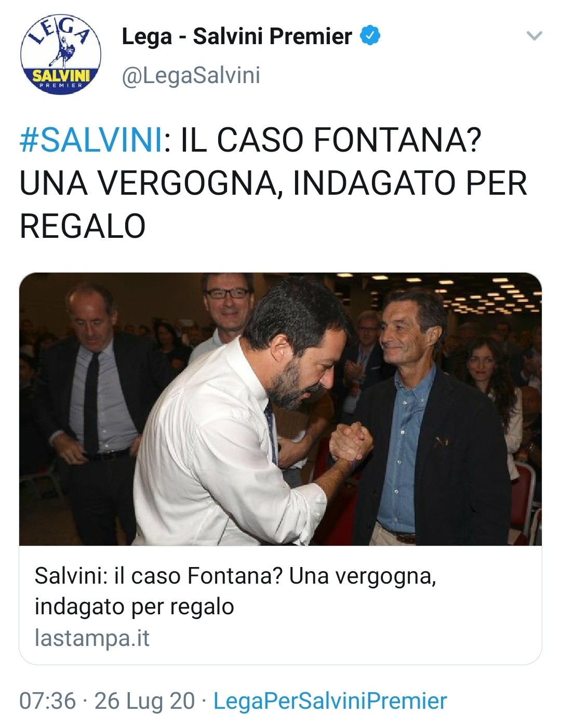Viewport: 561px width, 728px height.
Task: Open the article preview photo
Action: (x=280, y=409)
